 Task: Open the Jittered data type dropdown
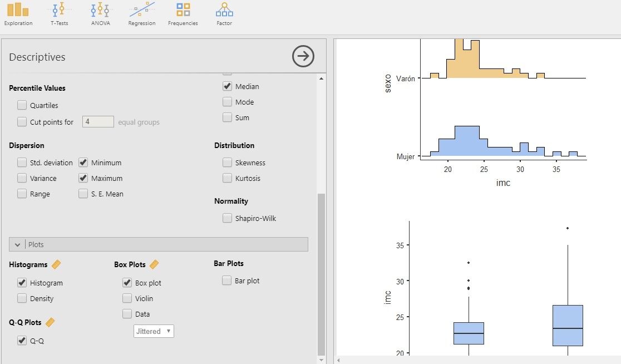pos(154,331)
